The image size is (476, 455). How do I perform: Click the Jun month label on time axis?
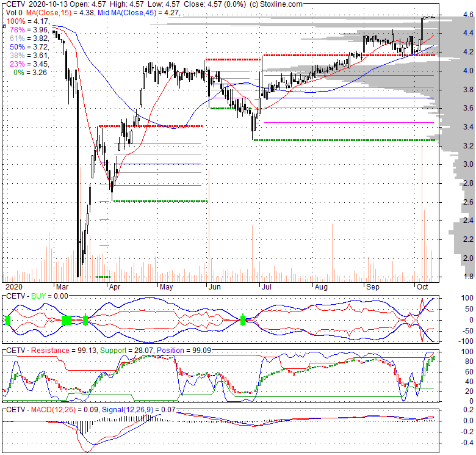point(214,286)
